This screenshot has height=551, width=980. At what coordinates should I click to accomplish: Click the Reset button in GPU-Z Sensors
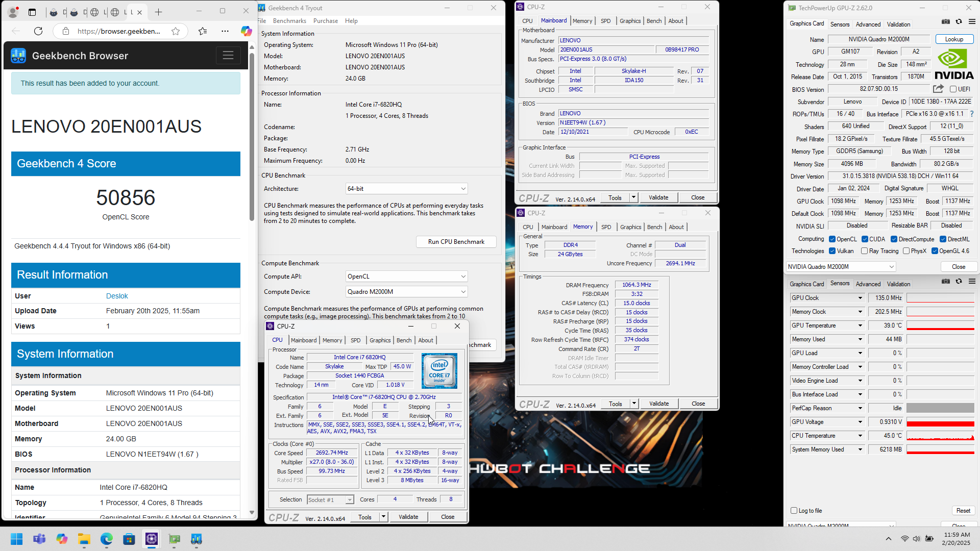point(963,511)
